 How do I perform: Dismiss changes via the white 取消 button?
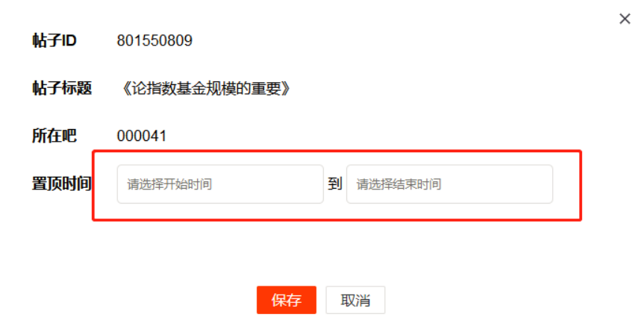[355, 300]
